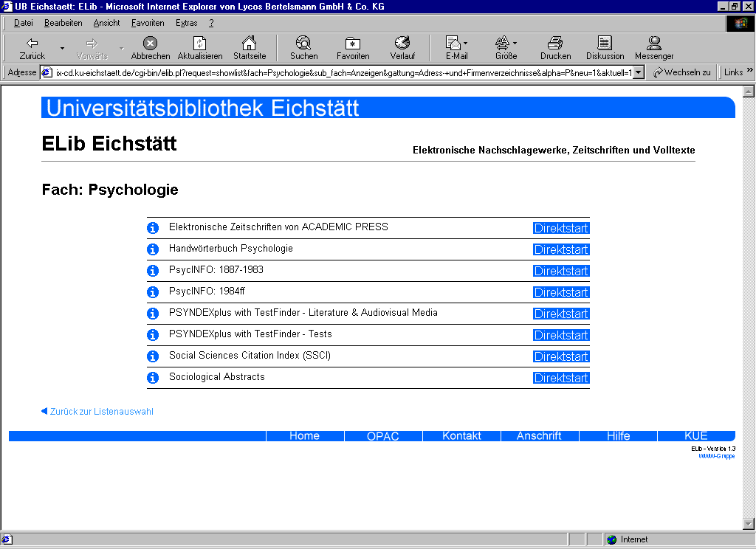
Task: Click Direktstart for PsycINFO: 1984ff
Action: (561, 292)
